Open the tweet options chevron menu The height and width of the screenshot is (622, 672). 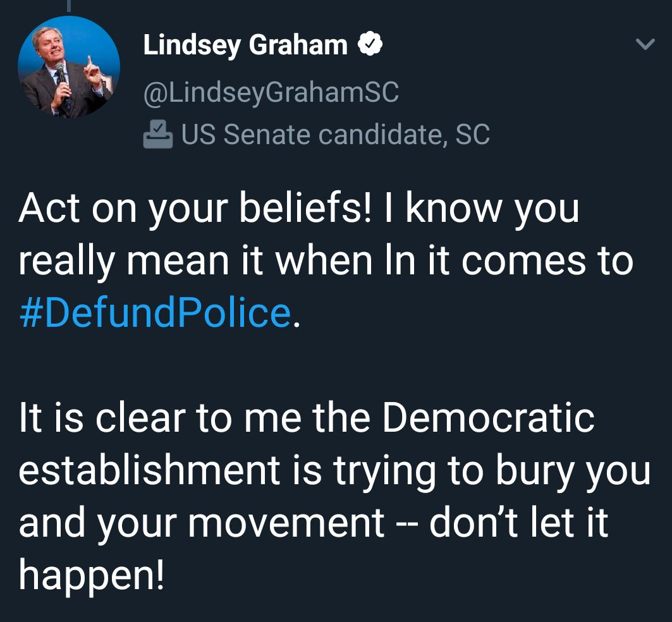[x=645, y=45]
